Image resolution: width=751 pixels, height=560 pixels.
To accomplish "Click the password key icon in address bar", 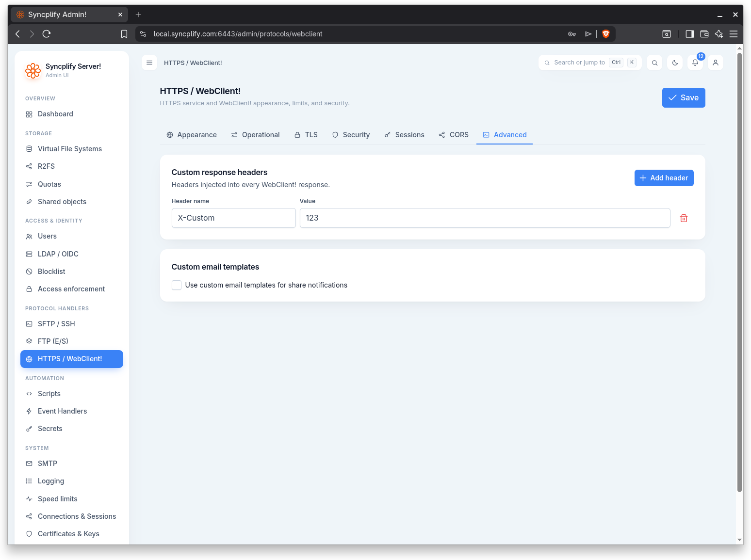I will [572, 34].
